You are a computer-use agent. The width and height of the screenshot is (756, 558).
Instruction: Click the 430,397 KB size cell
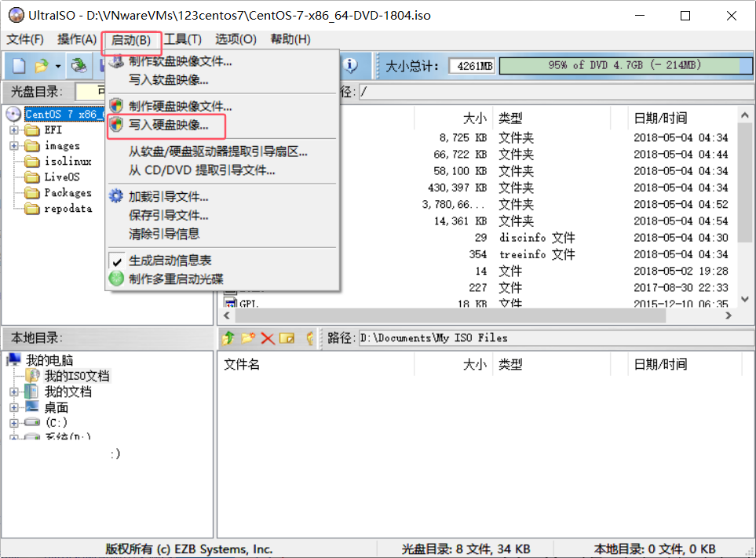(457, 188)
